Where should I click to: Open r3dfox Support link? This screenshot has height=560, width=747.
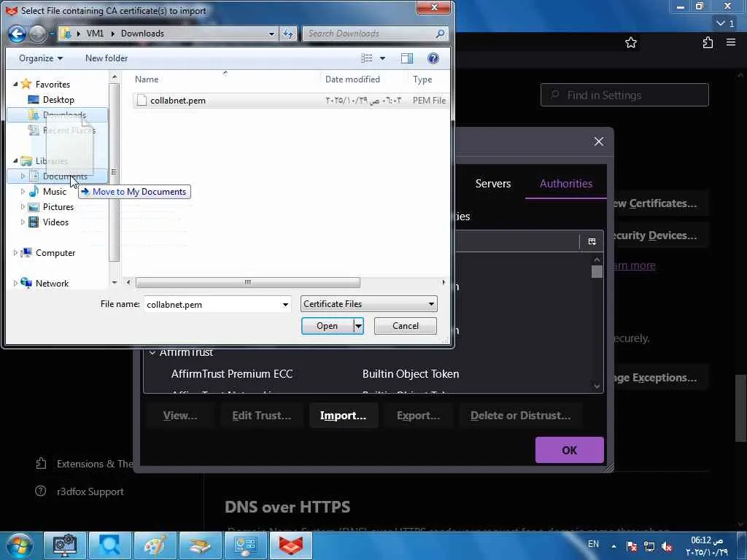pyautogui.click(x=90, y=491)
